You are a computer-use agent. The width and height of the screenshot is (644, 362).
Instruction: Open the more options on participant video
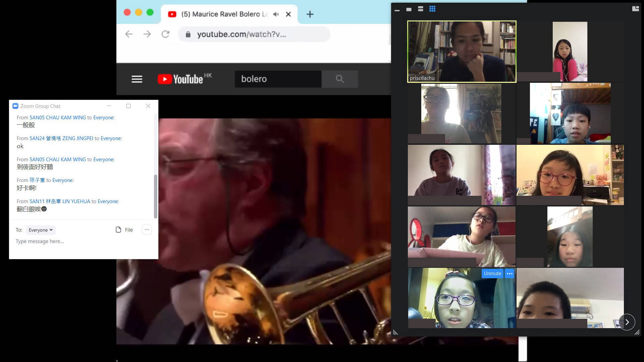coord(509,274)
